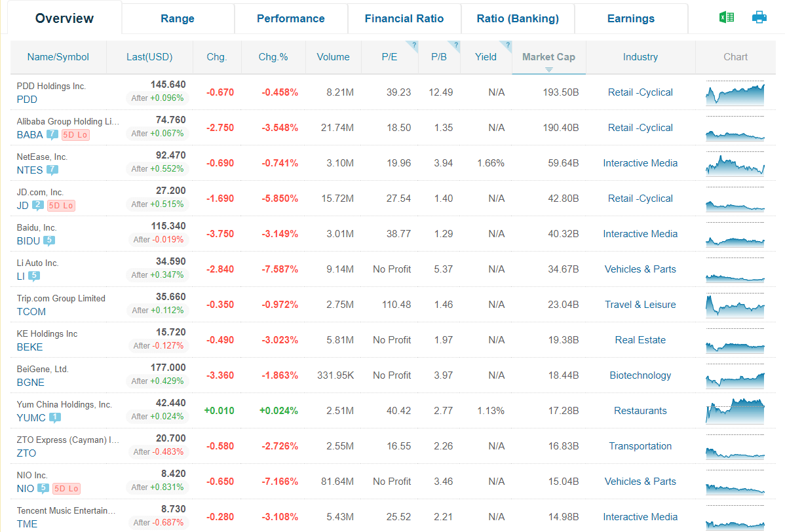Viewport: 785px width, 532px height.
Task: Click the printer icon
Action: tap(759, 18)
